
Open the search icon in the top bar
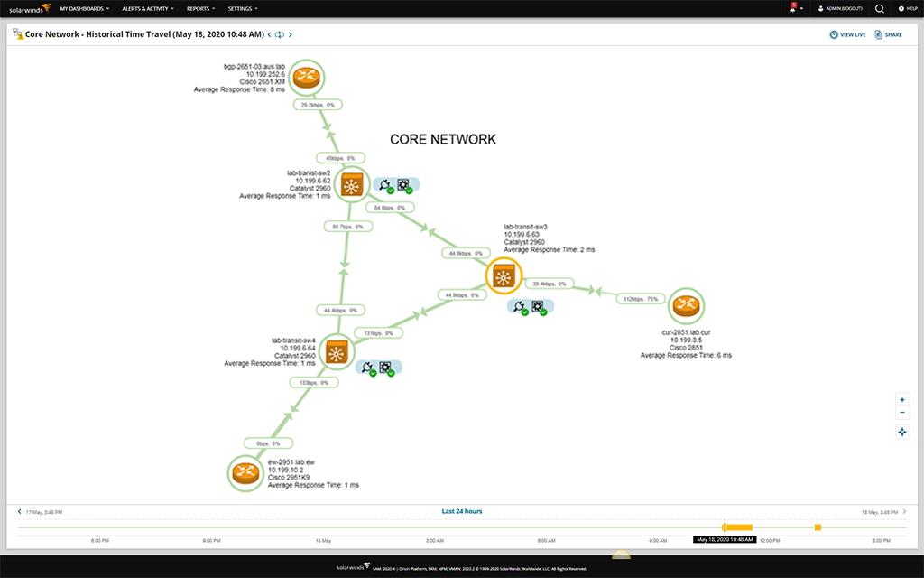pyautogui.click(x=878, y=8)
